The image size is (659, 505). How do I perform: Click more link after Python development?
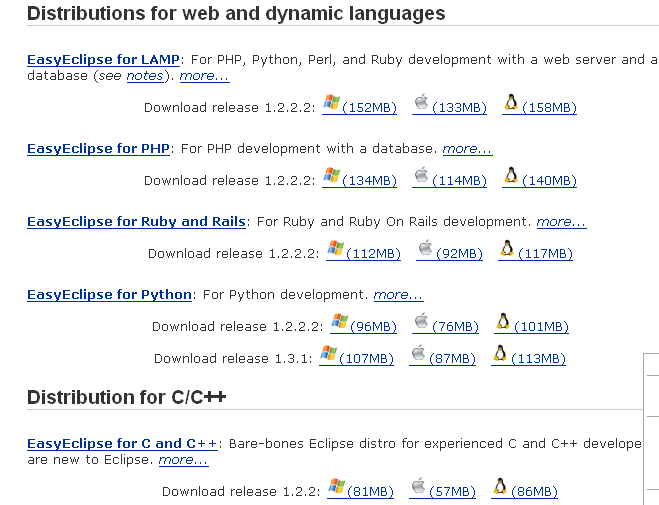point(398,295)
